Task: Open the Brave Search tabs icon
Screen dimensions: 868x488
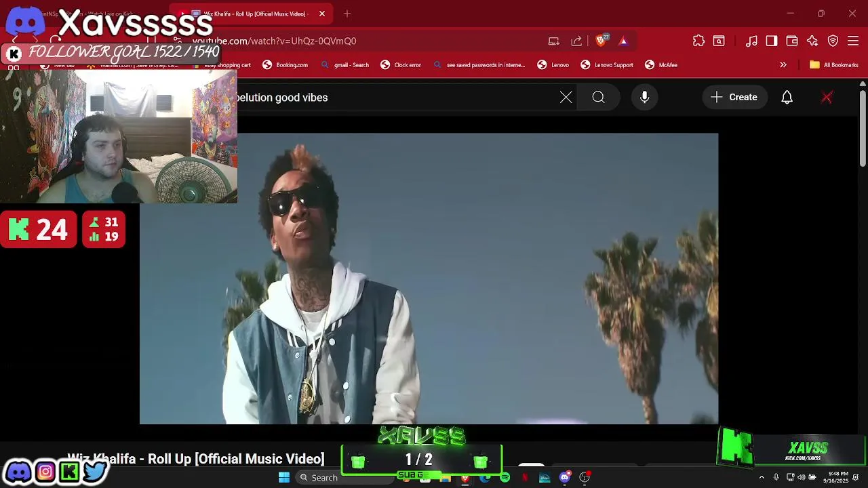Action: coord(719,41)
